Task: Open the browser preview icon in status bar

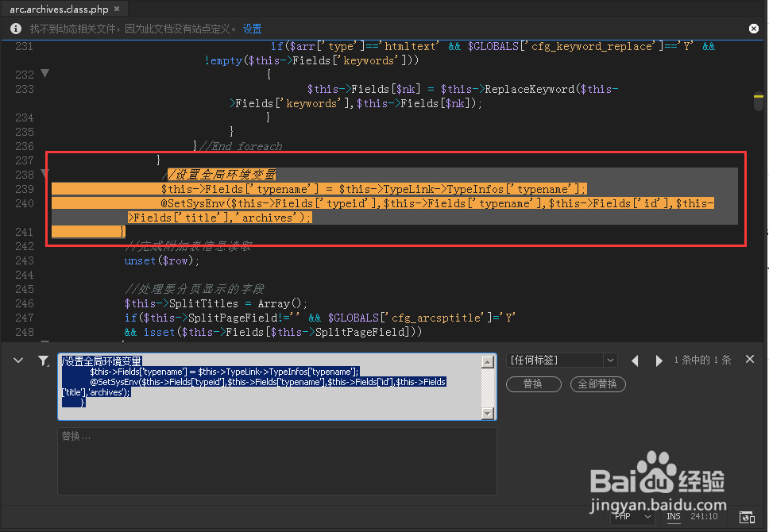Action: point(747,517)
